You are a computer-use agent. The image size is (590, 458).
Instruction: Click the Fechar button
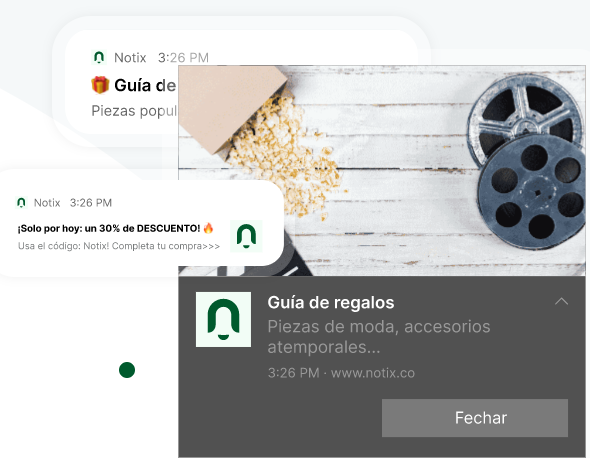[474, 418]
